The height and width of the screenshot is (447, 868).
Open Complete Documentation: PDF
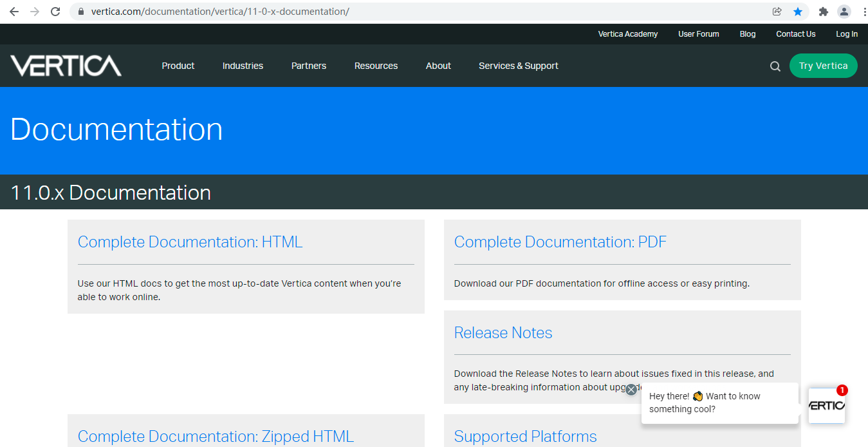[x=560, y=242]
